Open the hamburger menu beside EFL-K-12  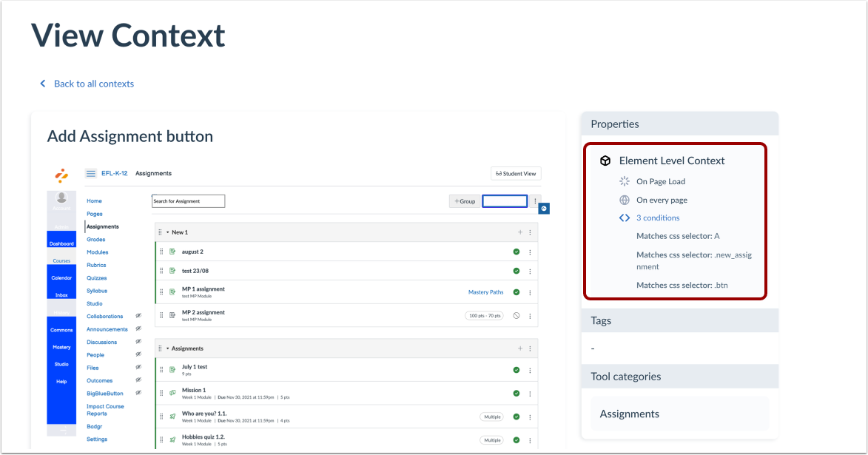tap(91, 173)
